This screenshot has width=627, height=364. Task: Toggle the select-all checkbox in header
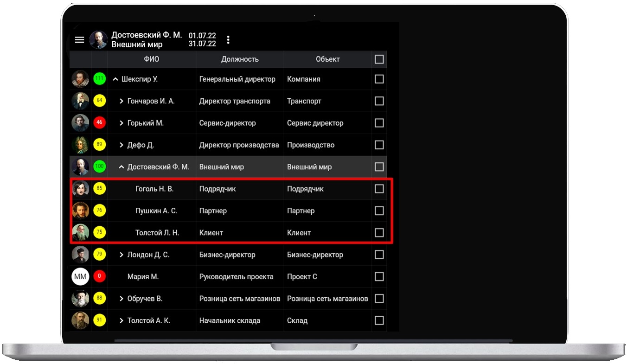pos(379,59)
